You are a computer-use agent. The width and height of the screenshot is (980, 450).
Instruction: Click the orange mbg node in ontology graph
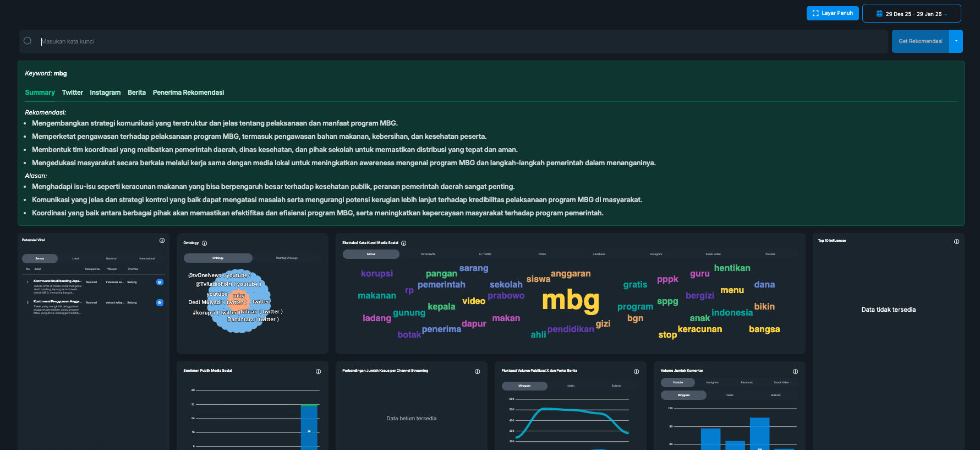[x=239, y=296]
